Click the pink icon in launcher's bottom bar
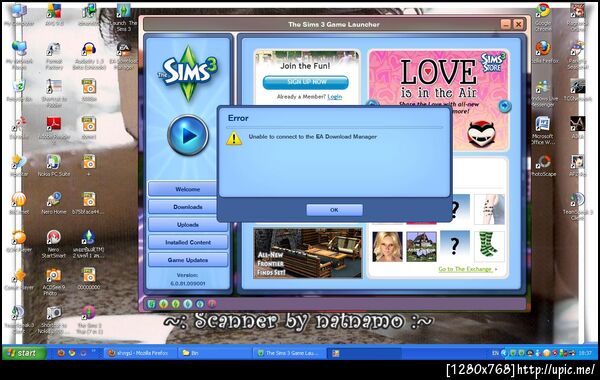This screenshot has height=380, width=600. [212, 304]
